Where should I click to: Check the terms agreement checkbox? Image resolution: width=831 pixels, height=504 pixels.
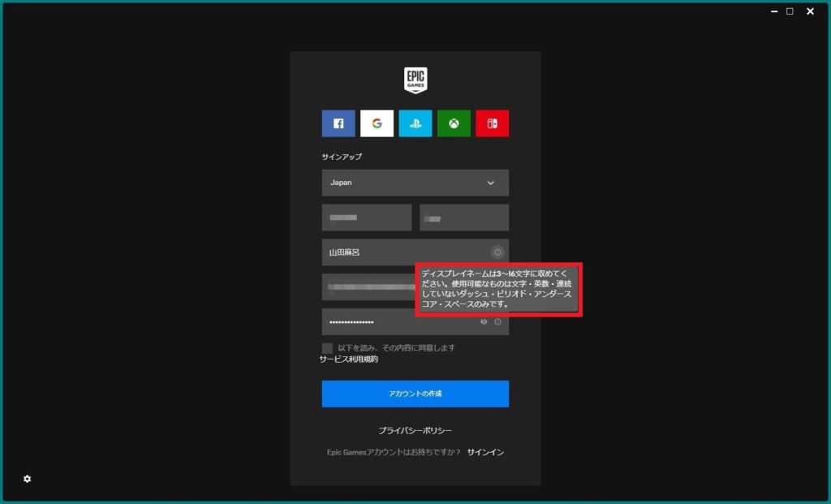[328, 348]
